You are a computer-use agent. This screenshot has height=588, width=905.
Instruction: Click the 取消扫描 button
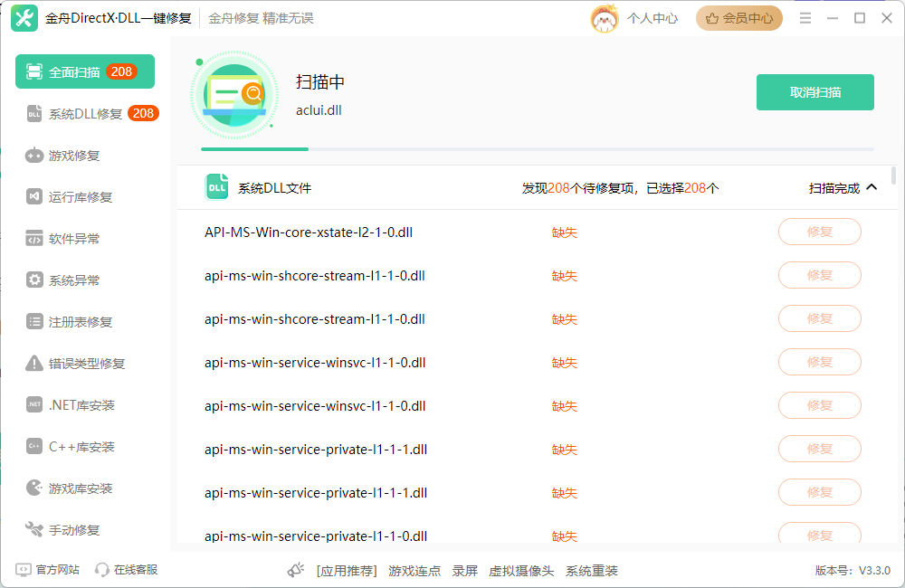[x=815, y=92]
